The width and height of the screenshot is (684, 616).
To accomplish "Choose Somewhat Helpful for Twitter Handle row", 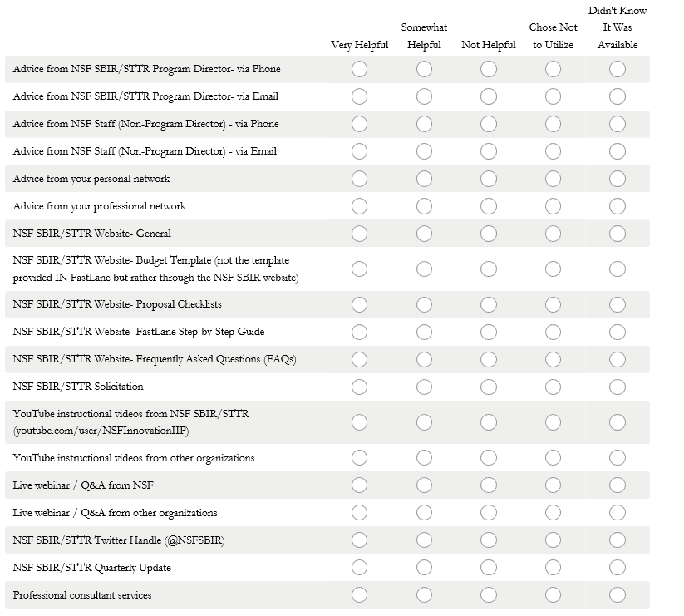I will tap(424, 540).
